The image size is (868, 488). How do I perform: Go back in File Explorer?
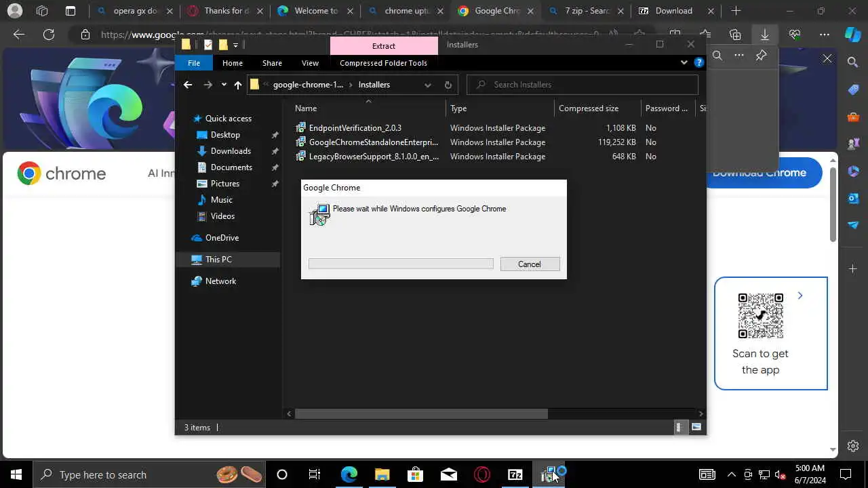[x=188, y=85]
